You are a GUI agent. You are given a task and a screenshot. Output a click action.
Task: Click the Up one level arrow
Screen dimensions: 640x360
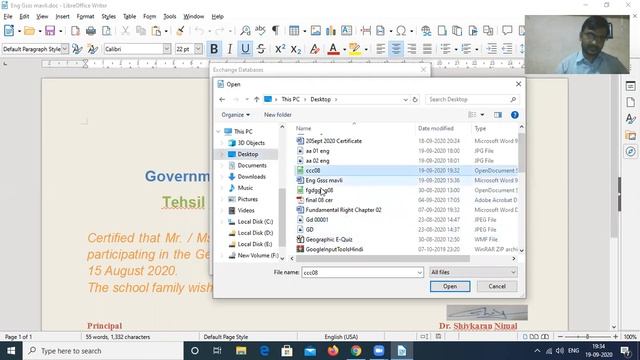256,99
